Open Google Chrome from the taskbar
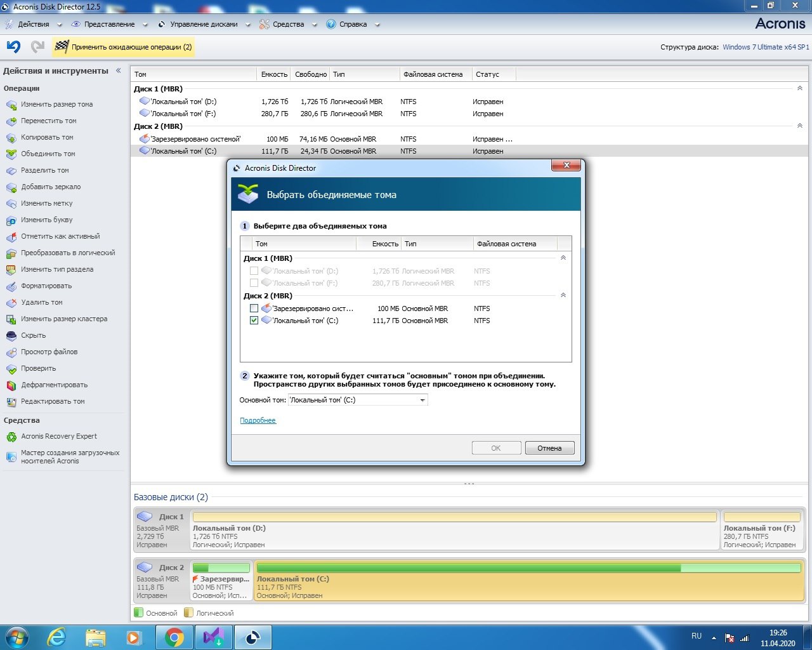Screen dimensions: 812x650 (x=174, y=637)
